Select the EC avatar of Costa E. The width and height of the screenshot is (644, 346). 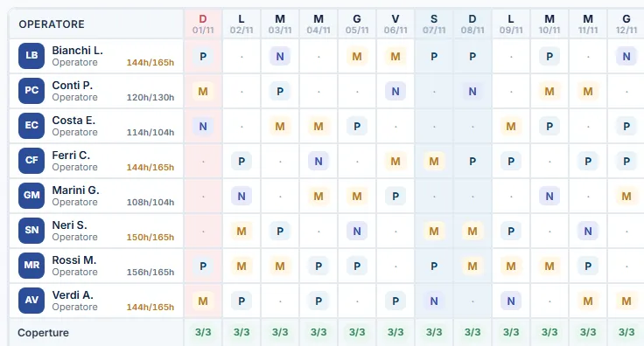[x=31, y=126]
